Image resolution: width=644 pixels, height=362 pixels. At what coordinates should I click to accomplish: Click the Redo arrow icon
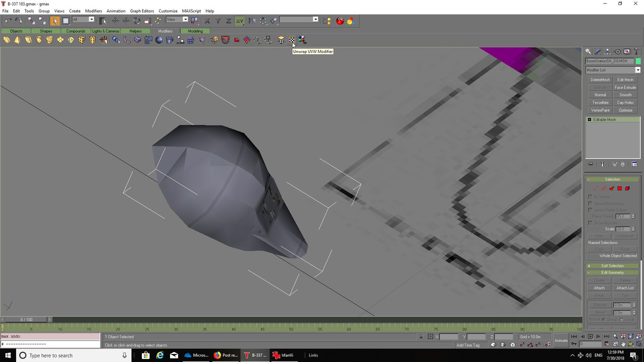[x=19, y=21]
